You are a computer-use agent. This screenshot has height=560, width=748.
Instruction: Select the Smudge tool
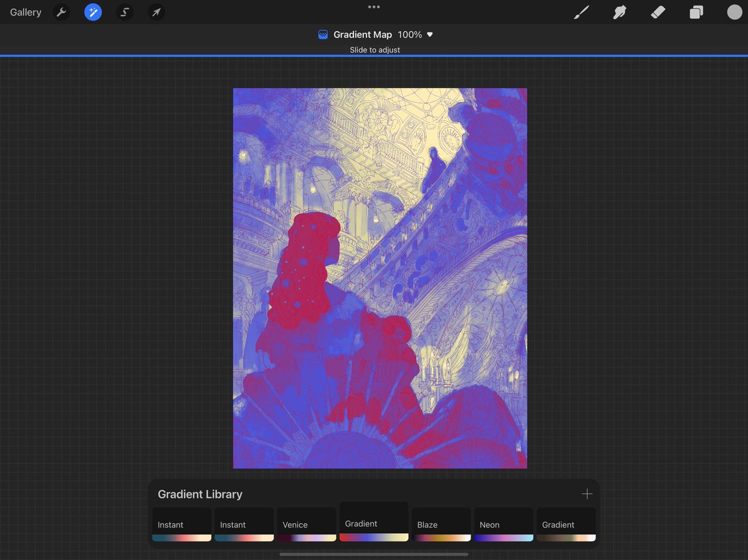coord(620,12)
